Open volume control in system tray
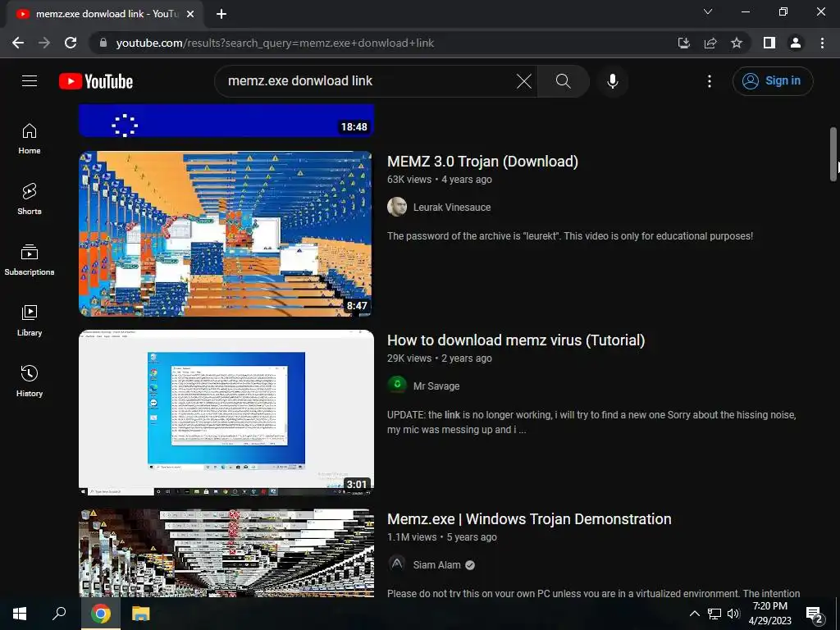 tap(733, 614)
